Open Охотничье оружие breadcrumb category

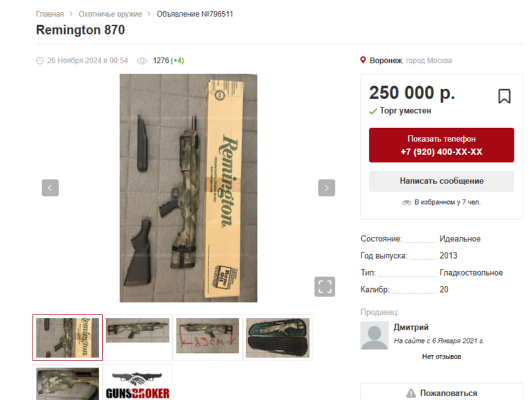coord(111,14)
